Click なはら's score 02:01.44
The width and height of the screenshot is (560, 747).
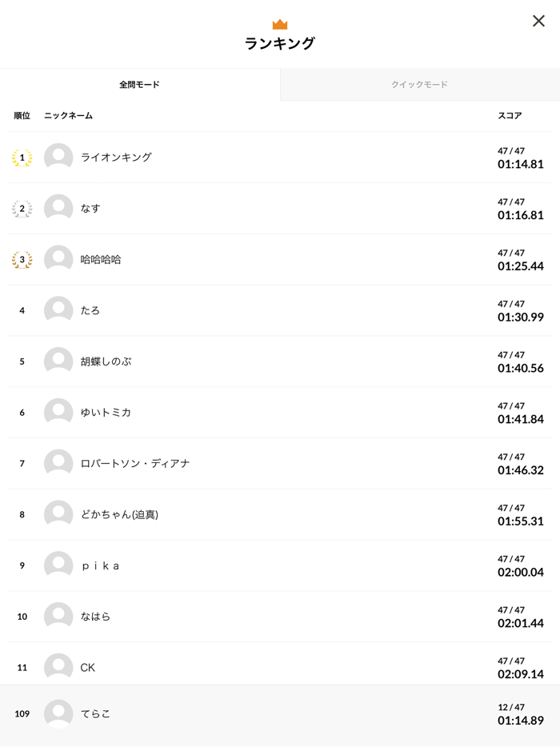[x=520, y=623]
